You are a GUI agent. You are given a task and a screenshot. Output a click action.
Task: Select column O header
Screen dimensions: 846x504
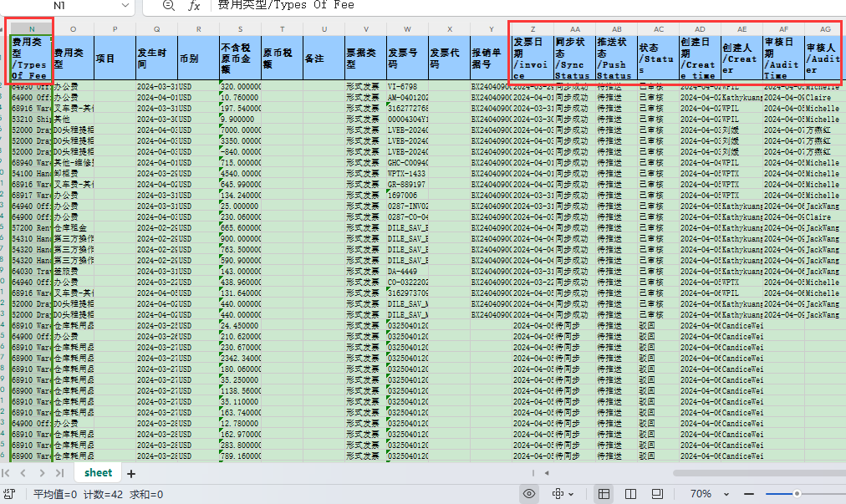(x=74, y=29)
